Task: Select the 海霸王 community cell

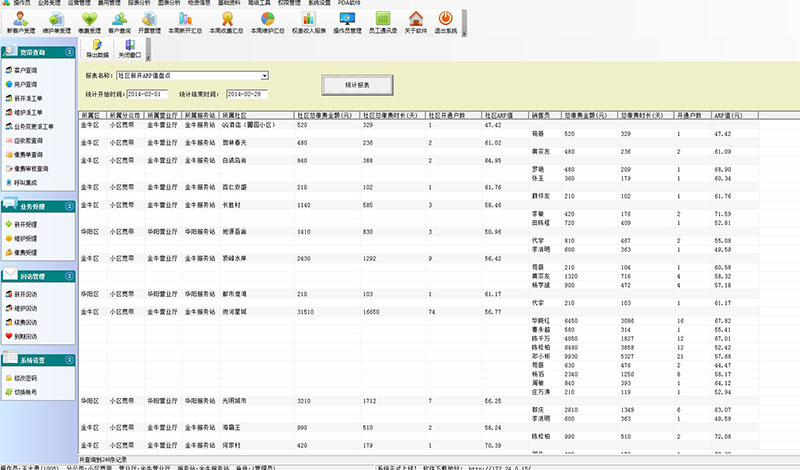Action: pyautogui.click(x=232, y=428)
